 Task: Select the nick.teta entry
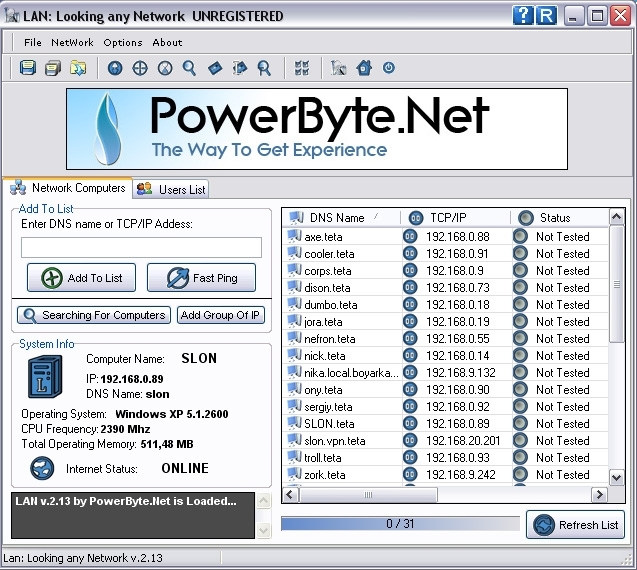tap(325, 356)
